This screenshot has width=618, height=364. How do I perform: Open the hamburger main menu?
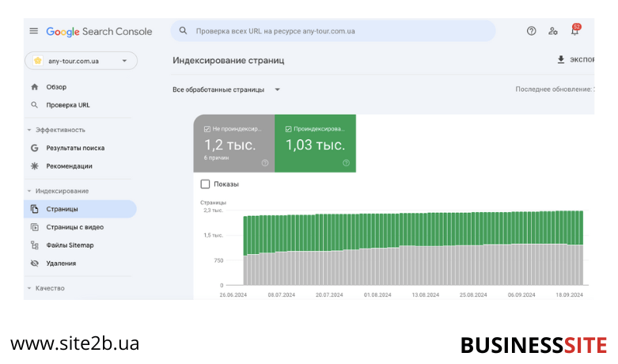pos(34,31)
